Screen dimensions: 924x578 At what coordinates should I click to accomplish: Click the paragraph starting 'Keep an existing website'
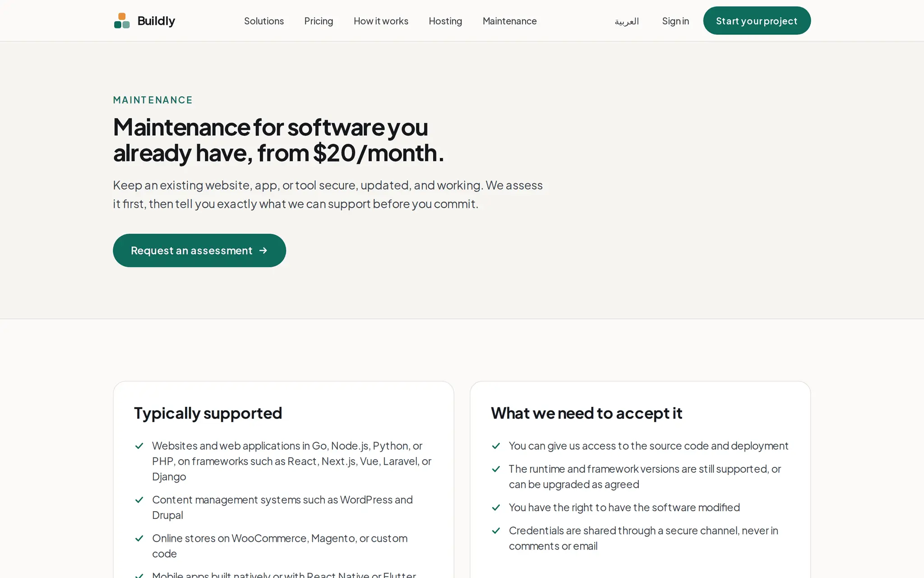click(x=328, y=194)
